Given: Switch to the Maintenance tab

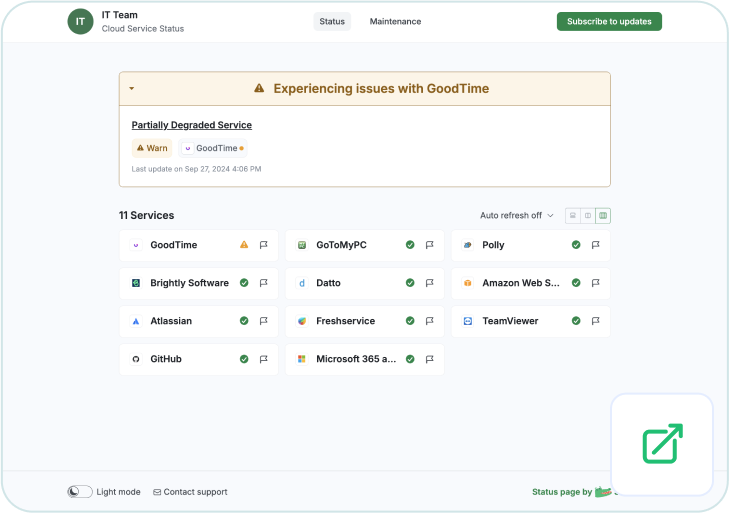Looking at the screenshot, I should (395, 21).
